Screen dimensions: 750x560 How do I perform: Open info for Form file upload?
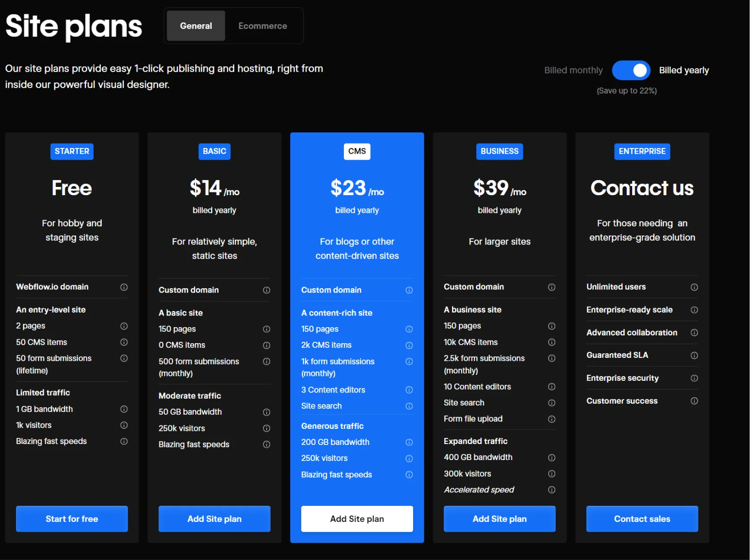point(551,419)
